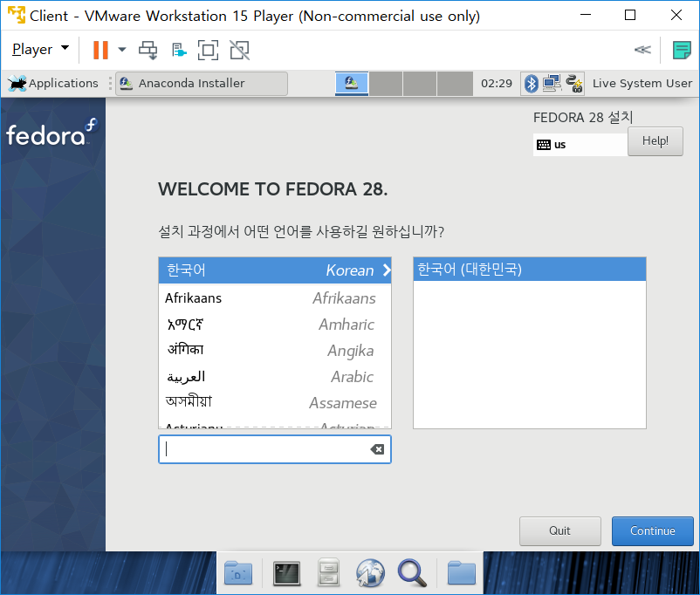This screenshot has height=595, width=700.
Task: Open the power options dropdown arrow
Action: pos(122,50)
